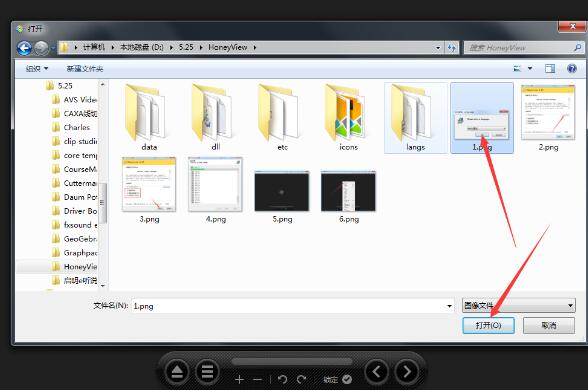This screenshot has height=390, width=588.
Task: Select core temp folder in tree
Action: (74, 155)
